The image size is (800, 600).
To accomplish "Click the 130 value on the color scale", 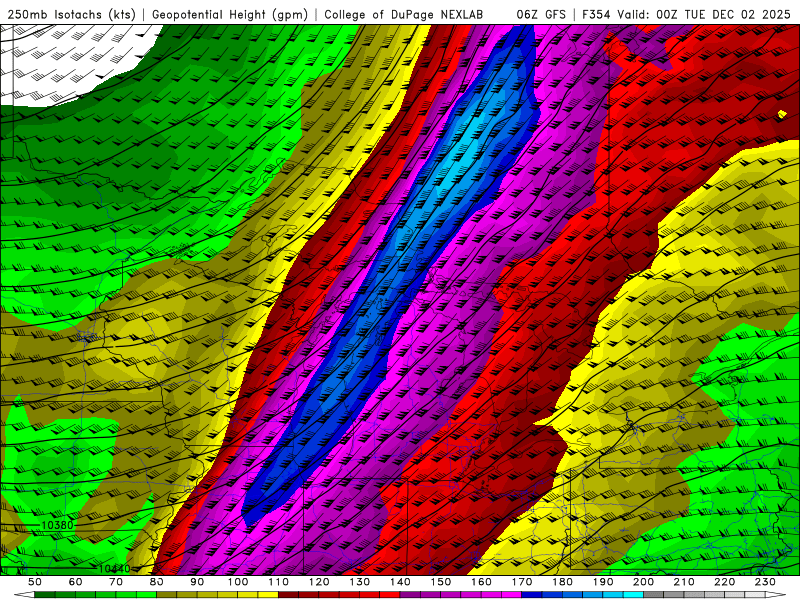I will coord(360,582).
